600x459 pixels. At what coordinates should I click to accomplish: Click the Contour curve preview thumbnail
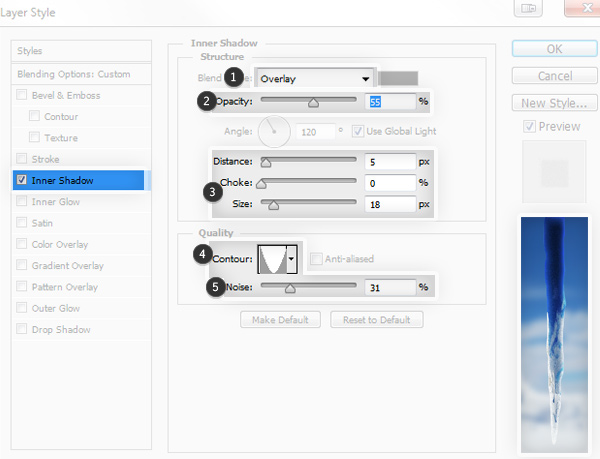271,260
